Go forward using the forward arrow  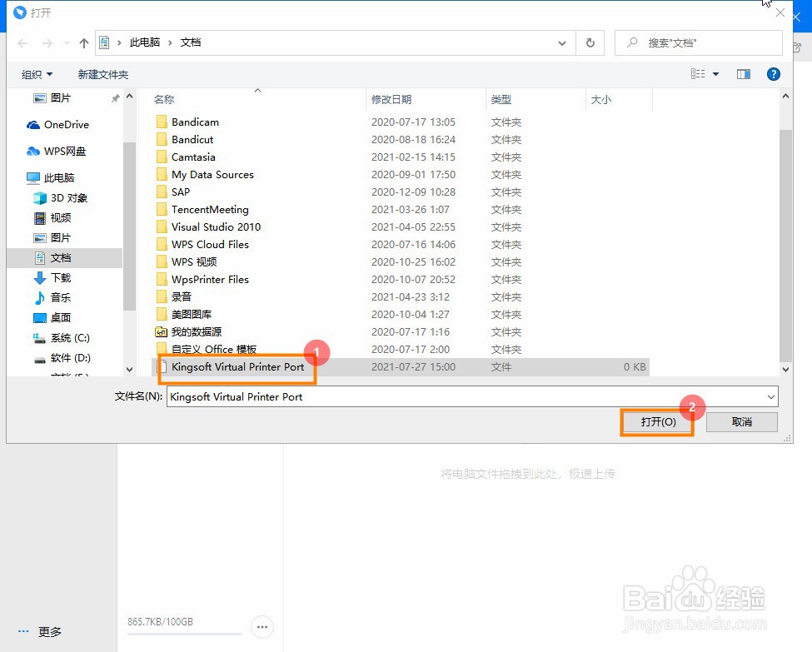47,43
